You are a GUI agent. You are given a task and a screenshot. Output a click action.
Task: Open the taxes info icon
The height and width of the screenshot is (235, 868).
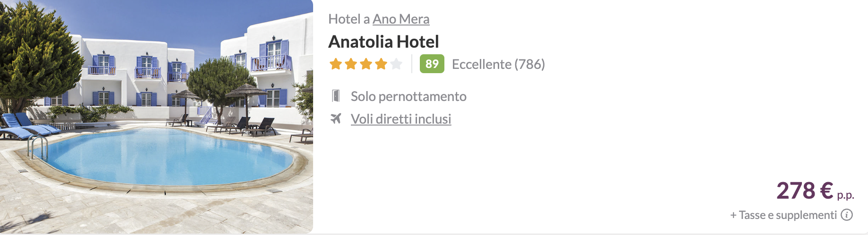tap(847, 215)
